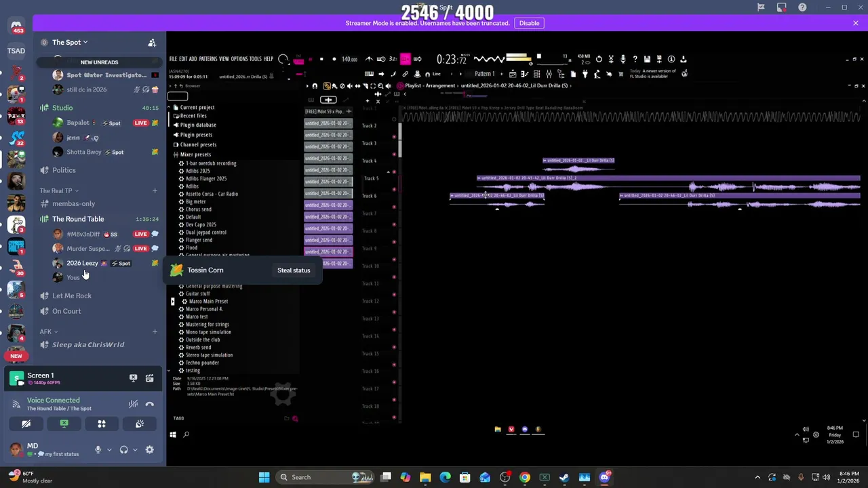Mute Track 10 in FL playlist
This screenshot has height=488, width=868.
(394, 277)
